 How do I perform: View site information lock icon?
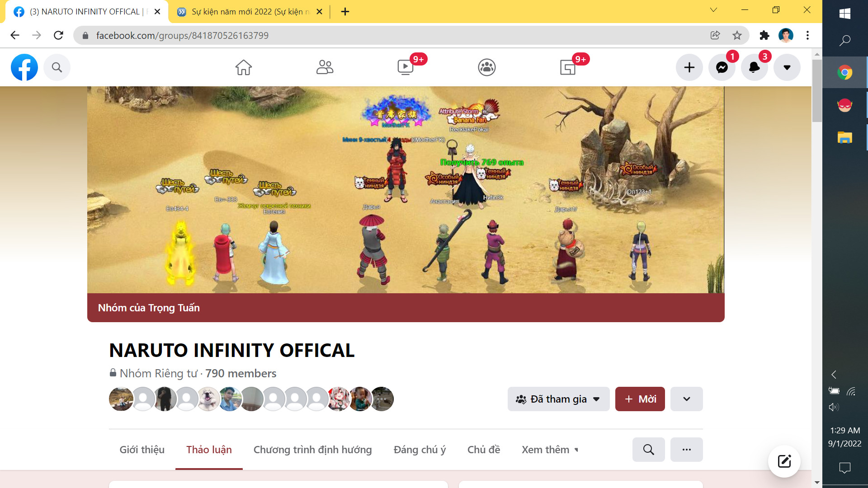point(85,35)
